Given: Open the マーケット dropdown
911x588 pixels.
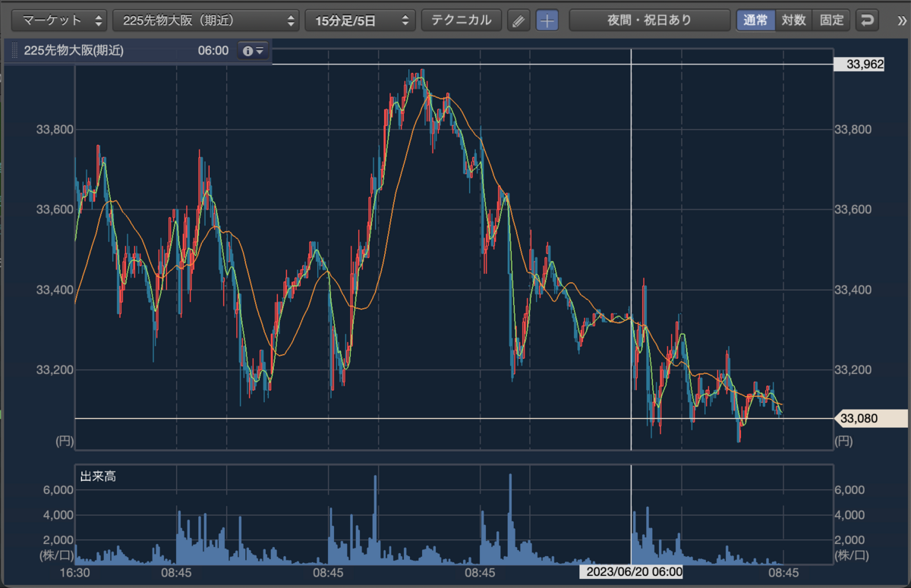Looking at the screenshot, I should coord(61,20).
